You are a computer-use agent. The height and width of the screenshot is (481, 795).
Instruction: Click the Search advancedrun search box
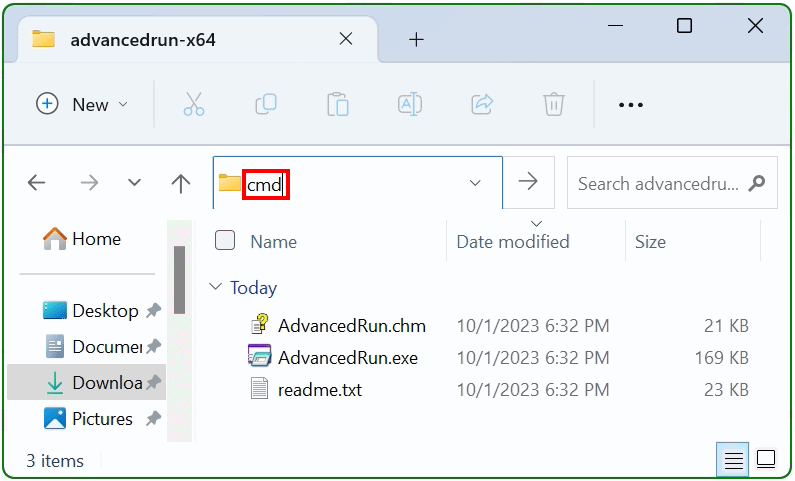[658, 183]
